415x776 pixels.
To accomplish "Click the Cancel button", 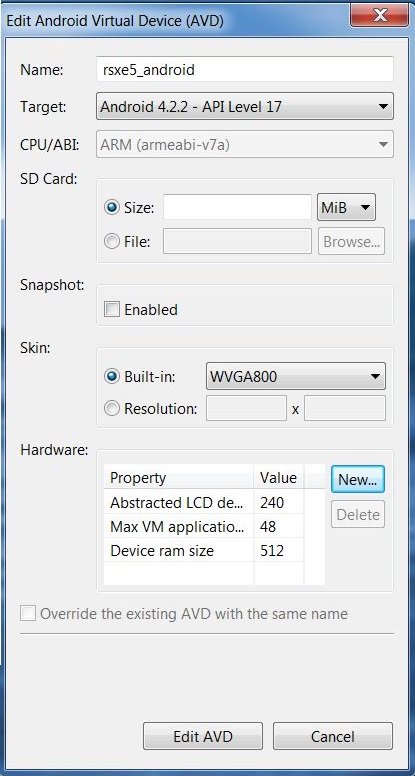I will (x=333, y=736).
